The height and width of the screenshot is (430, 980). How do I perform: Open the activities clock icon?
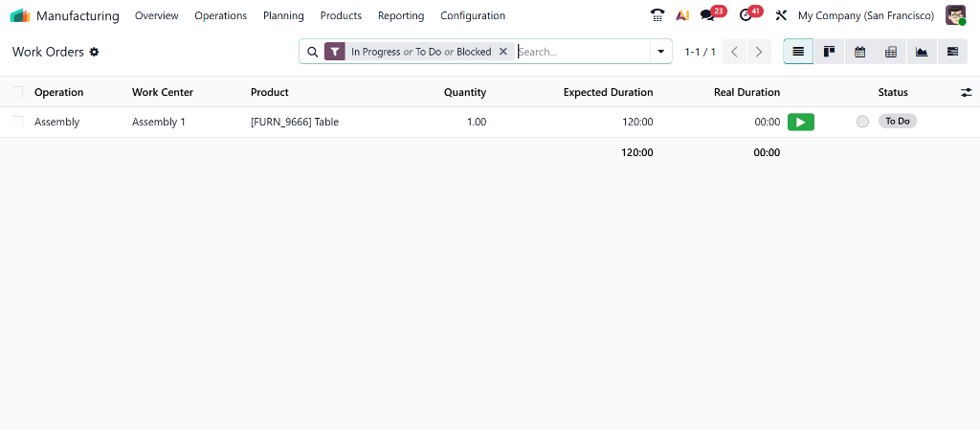(746, 15)
